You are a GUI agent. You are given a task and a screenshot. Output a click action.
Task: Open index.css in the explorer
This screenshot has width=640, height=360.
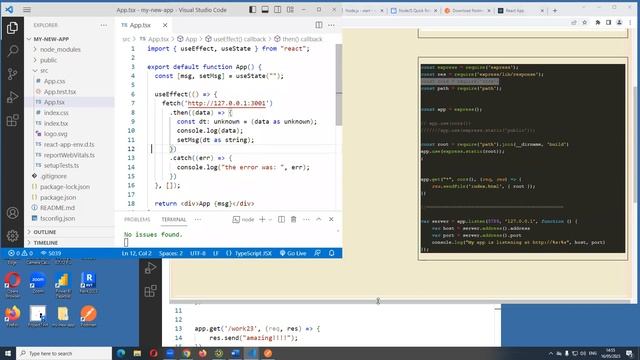tap(56, 113)
